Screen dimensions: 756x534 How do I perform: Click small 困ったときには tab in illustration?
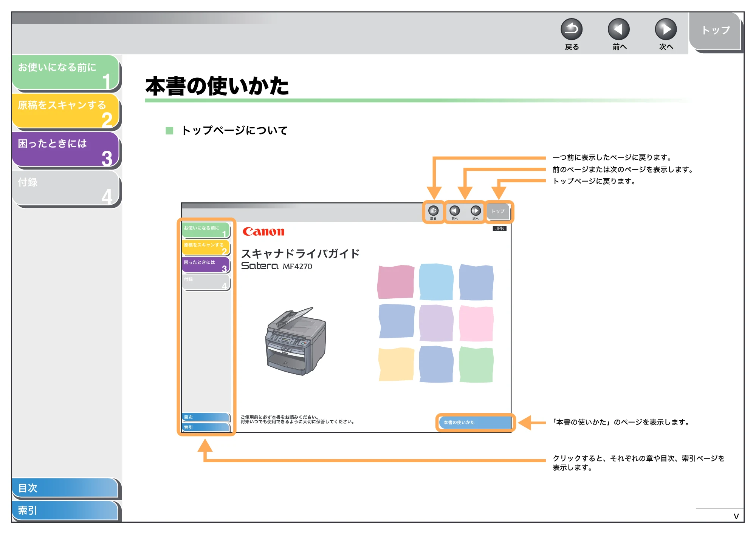tap(206, 265)
